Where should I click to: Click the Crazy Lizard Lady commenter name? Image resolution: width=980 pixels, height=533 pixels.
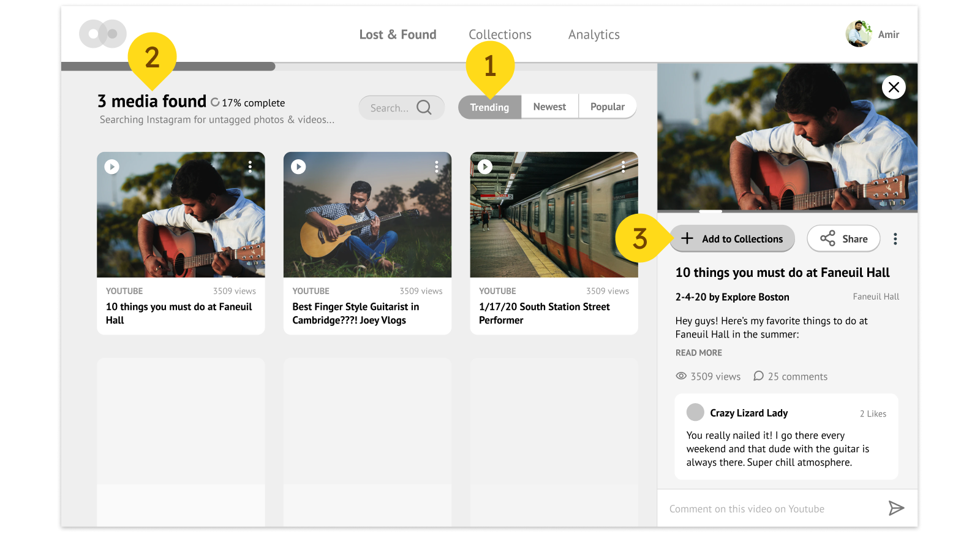click(x=749, y=413)
